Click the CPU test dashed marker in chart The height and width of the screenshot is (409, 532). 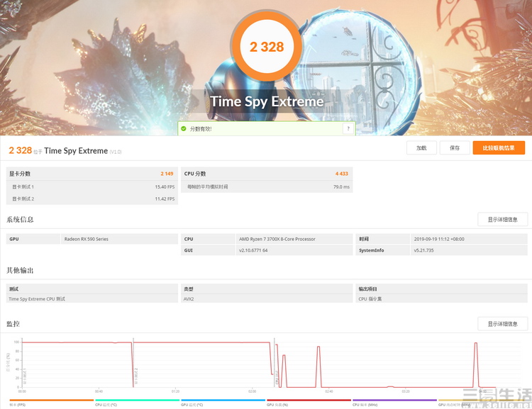click(x=275, y=362)
